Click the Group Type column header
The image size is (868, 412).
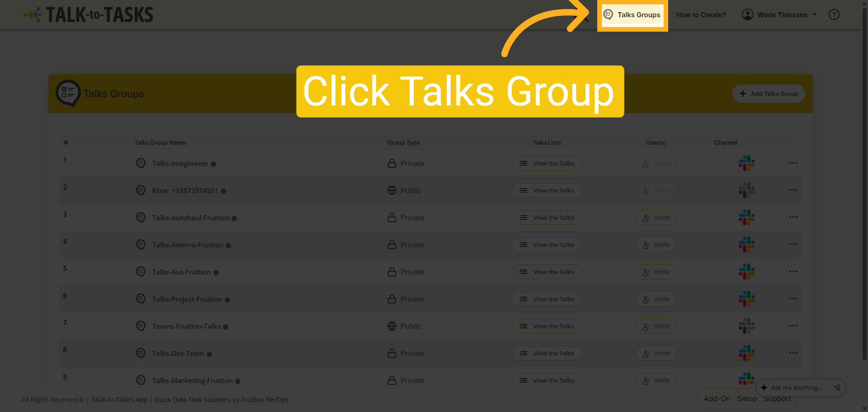pyautogui.click(x=404, y=142)
